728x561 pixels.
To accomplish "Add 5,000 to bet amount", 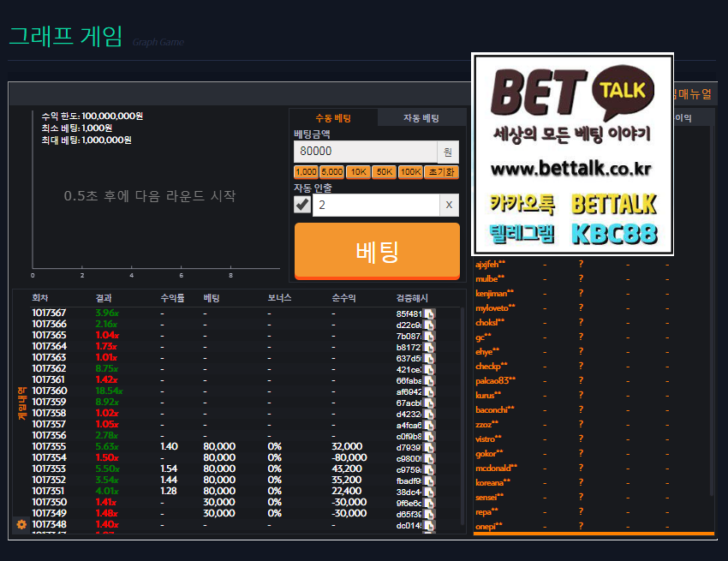I will pos(332,172).
